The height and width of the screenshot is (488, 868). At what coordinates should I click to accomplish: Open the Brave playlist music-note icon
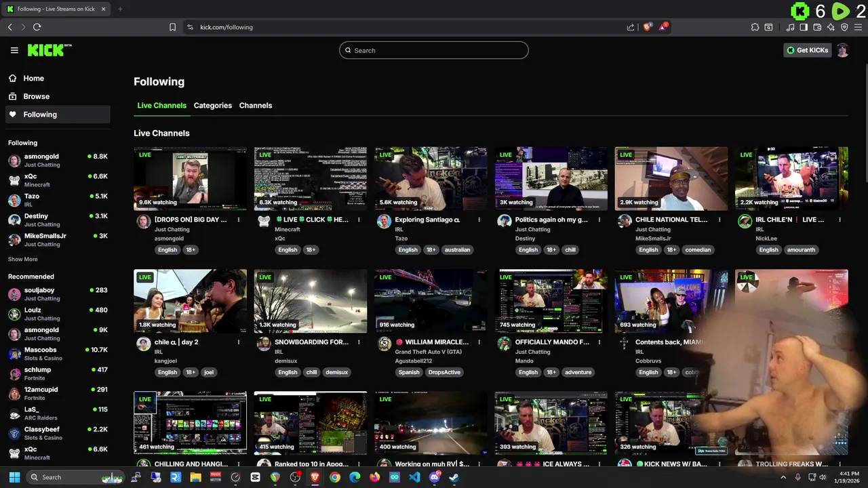(x=790, y=27)
